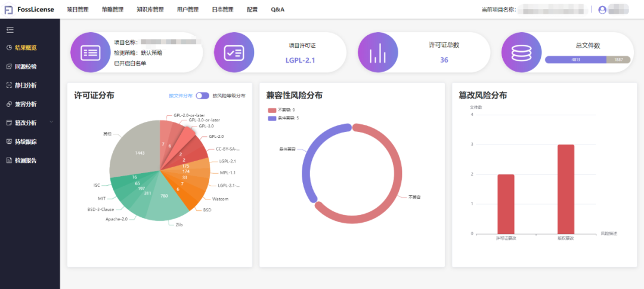The height and width of the screenshot is (289, 644).
Task: Click the project license checklist icon
Action: pyautogui.click(x=234, y=52)
